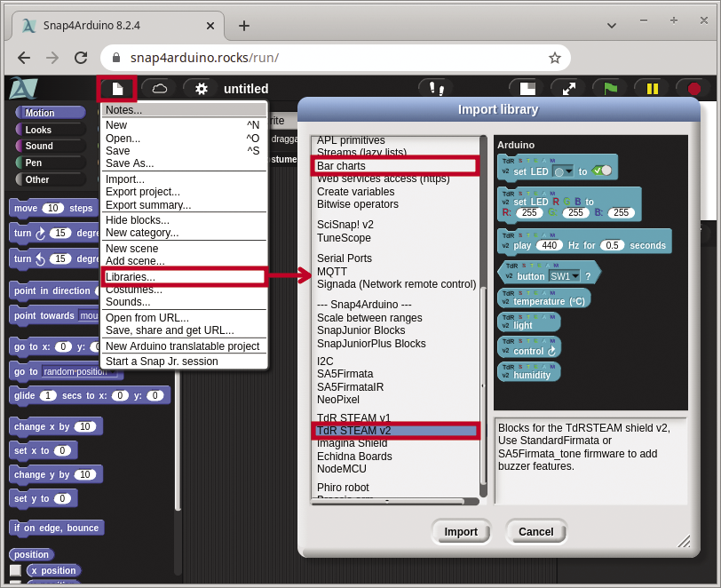Click the R 255 value field
Screen dimensions: 721x588
529,212
